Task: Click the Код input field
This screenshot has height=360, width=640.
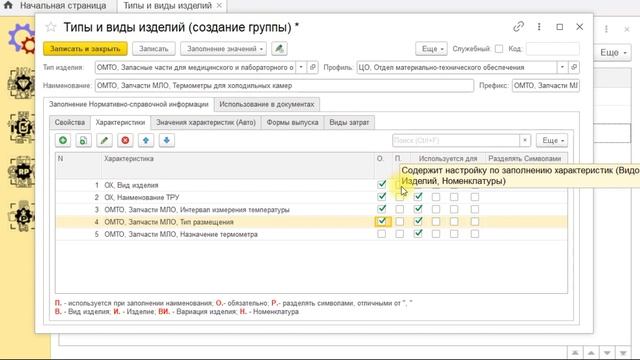Action: [x=553, y=49]
